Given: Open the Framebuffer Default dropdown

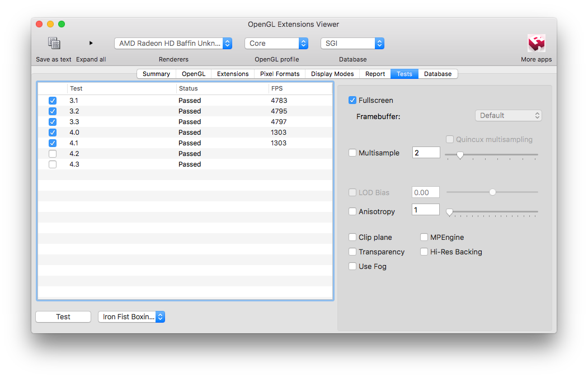Looking at the screenshot, I should (508, 115).
